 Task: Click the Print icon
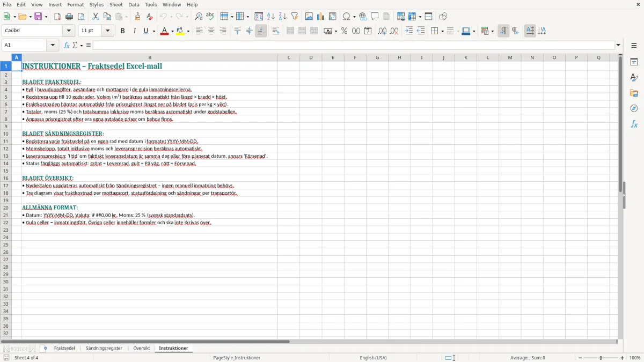click(69, 17)
